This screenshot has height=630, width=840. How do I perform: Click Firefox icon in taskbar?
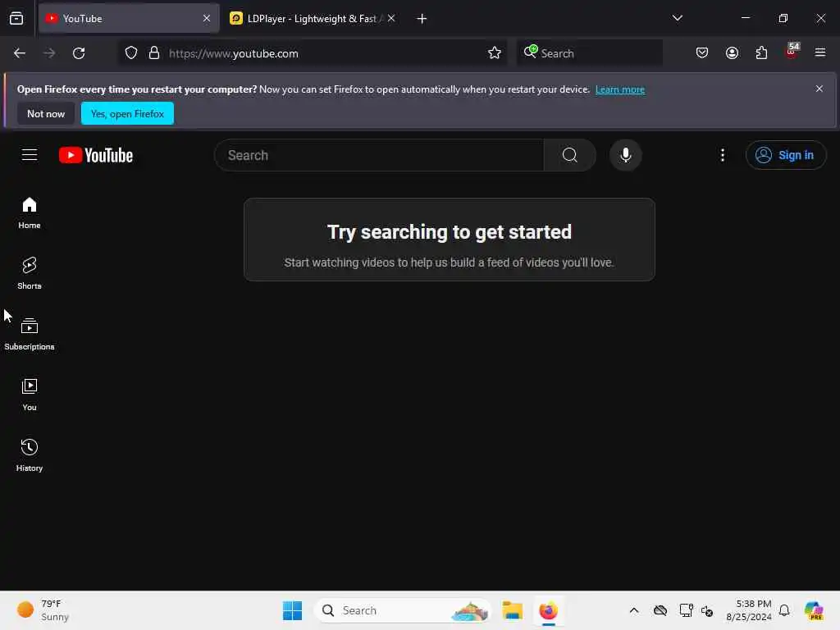[548, 610]
